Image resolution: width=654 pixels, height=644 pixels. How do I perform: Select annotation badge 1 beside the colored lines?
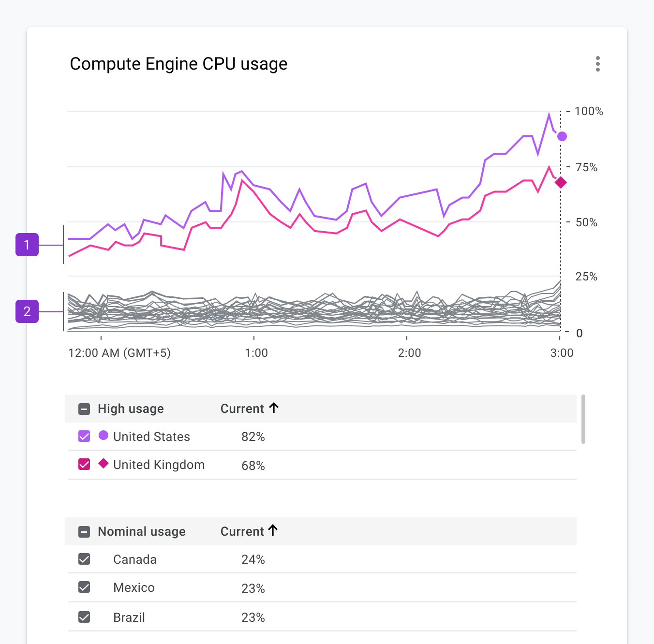pos(27,245)
